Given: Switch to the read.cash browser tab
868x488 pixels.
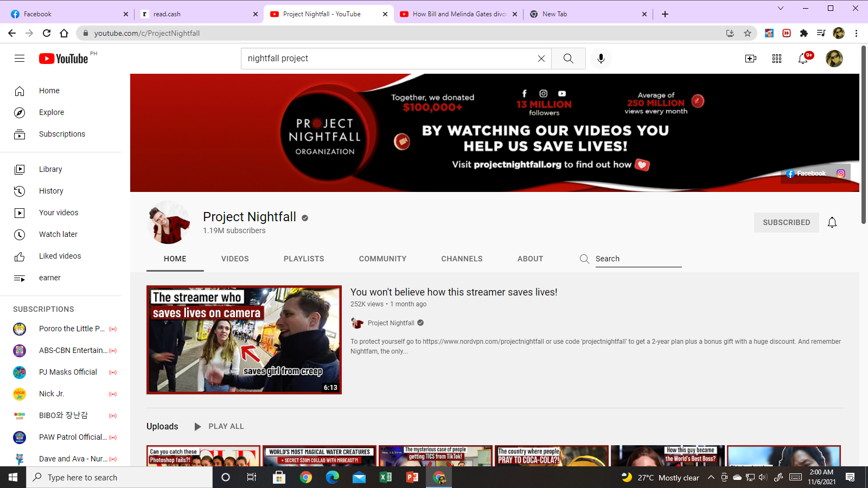Looking at the screenshot, I should [x=198, y=14].
